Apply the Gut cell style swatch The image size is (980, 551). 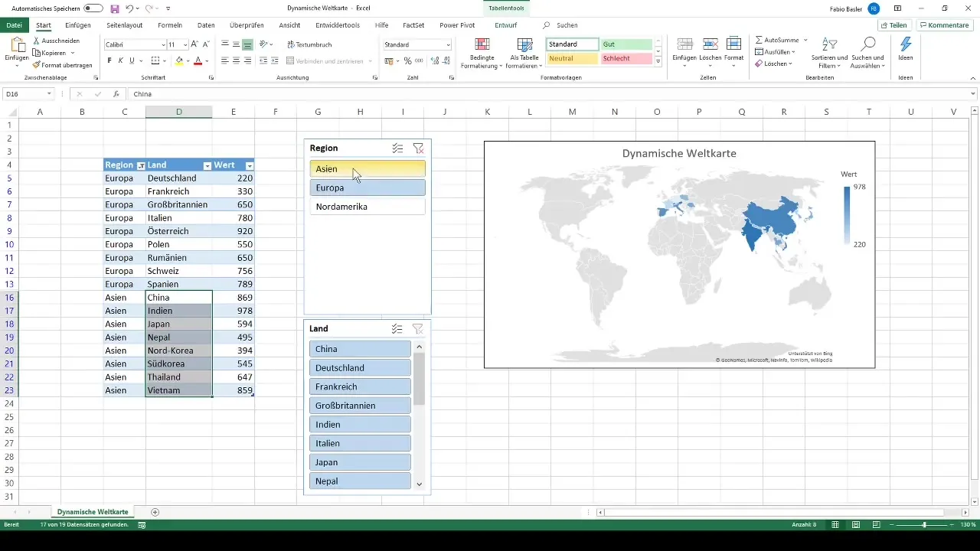pos(626,44)
